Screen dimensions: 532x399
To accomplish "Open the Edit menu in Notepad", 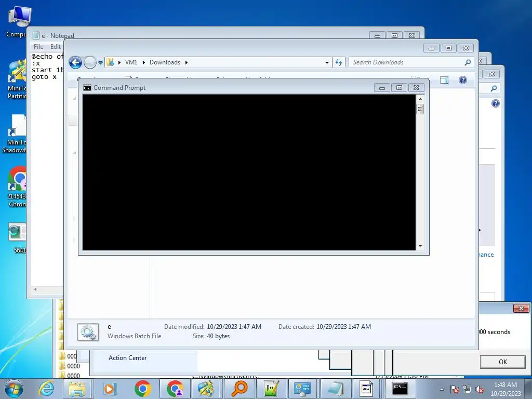I will tap(56, 47).
